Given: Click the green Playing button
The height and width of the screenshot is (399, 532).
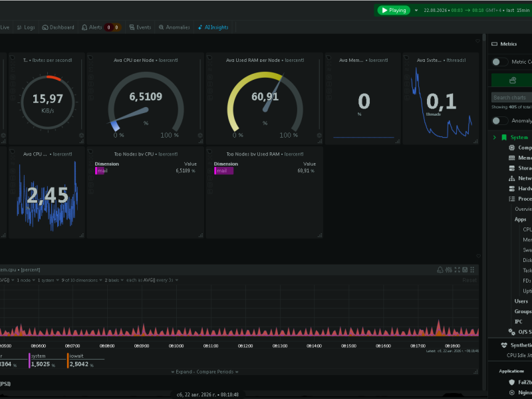Looking at the screenshot, I should (x=394, y=10).
